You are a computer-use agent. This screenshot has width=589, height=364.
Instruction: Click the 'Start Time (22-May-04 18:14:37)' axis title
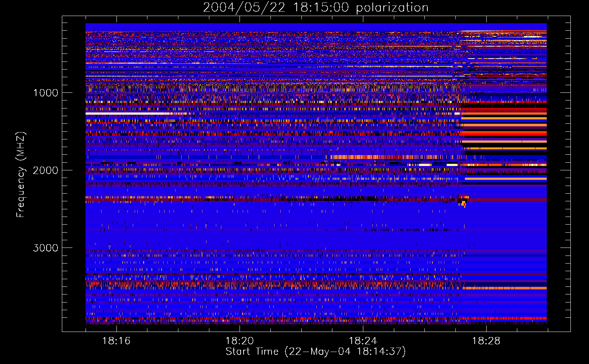tap(316, 352)
